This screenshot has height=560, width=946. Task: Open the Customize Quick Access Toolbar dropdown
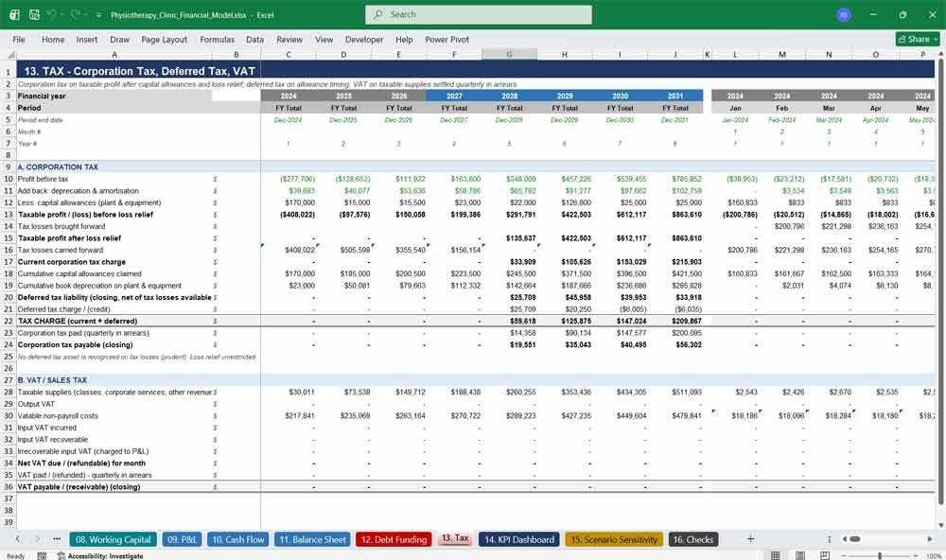[98, 14]
